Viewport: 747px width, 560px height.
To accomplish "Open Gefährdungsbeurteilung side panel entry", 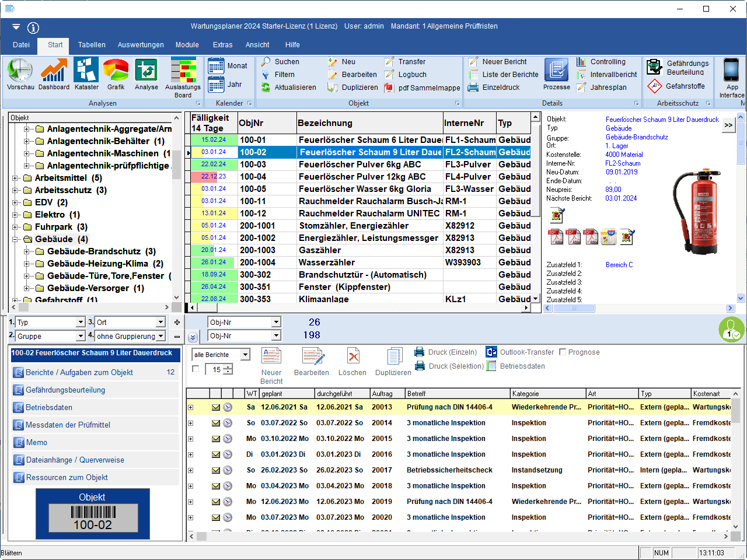I will coord(95,390).
